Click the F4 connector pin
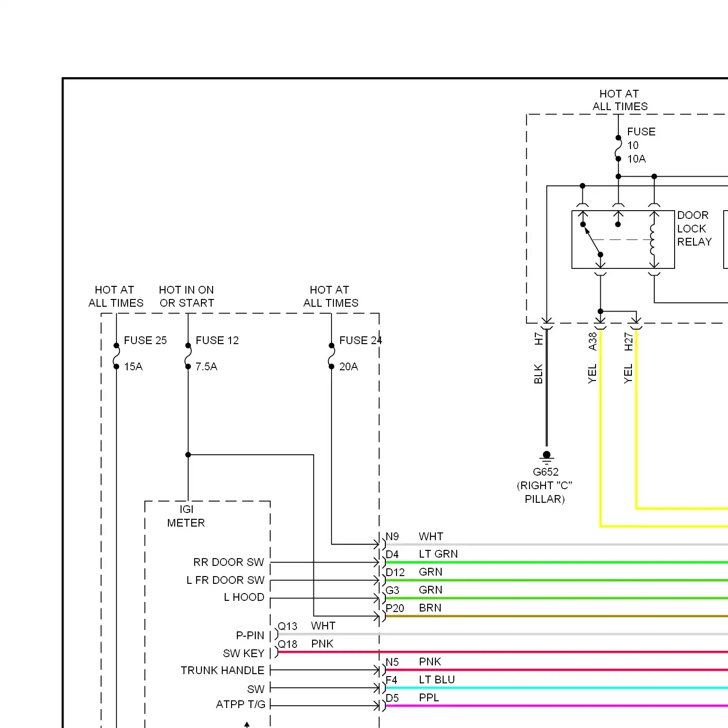Image resolution: width=728 pixels, height=728 pixels. click(391, 680)
